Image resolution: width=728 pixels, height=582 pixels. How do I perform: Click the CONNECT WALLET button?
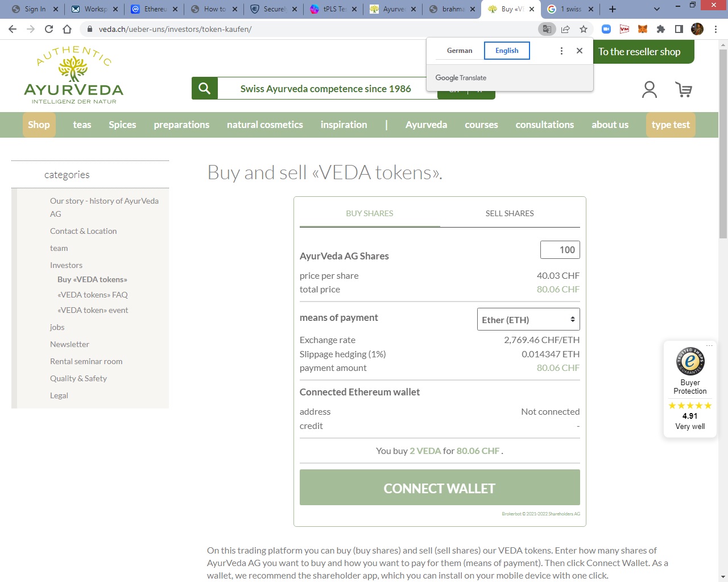pyautogui.click(x=440, y=488)
